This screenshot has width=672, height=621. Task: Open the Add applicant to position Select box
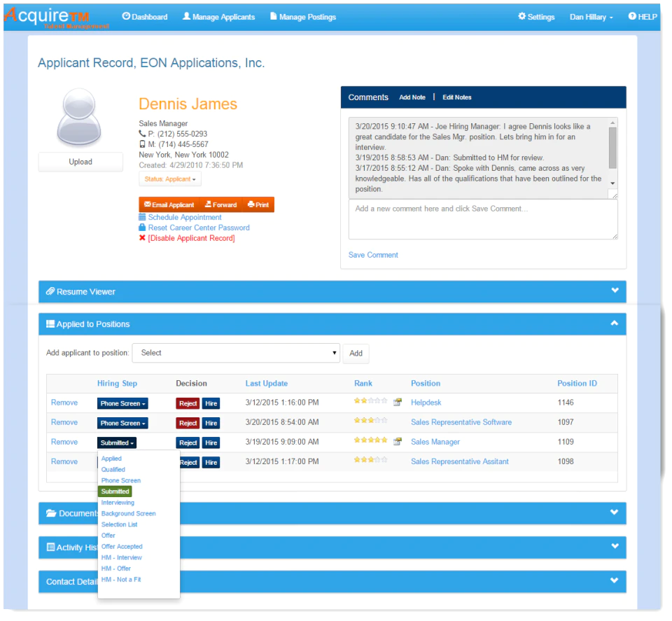point(236,353)
